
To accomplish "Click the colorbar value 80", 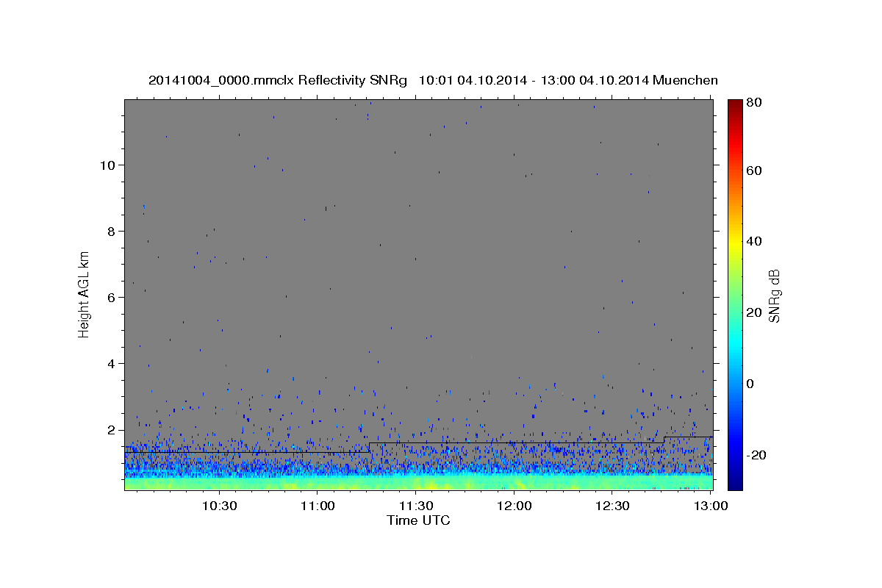I will (x=753, y=102).
